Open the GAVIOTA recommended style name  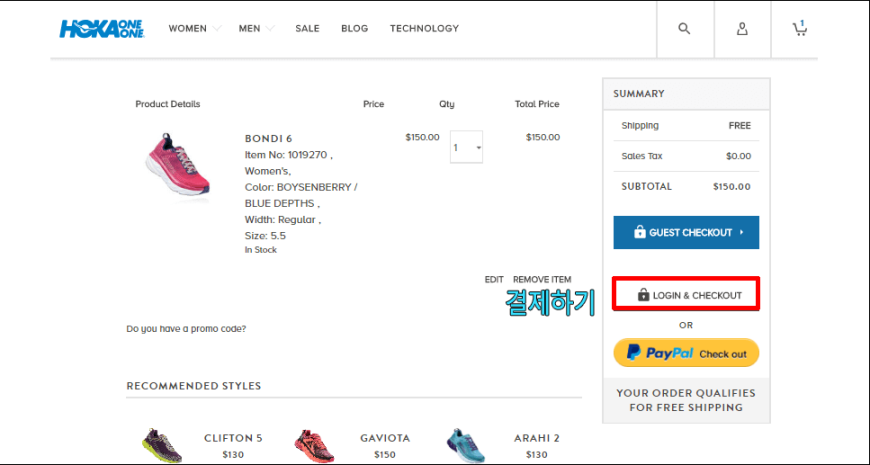[385, 438]
